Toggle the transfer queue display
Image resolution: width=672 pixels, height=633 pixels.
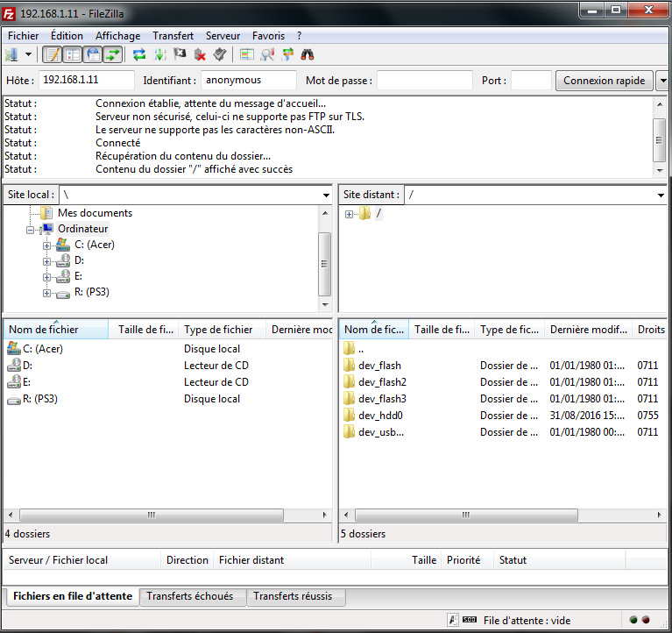point(113,54)
